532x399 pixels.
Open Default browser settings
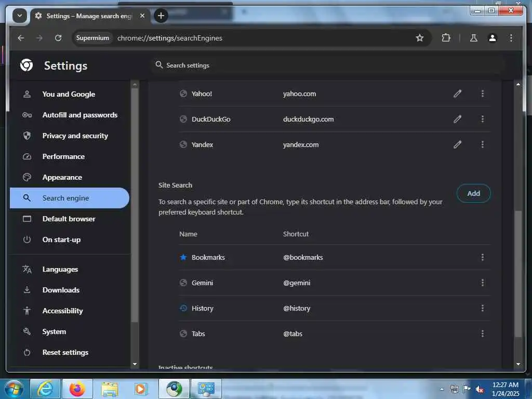coord(70,219)
